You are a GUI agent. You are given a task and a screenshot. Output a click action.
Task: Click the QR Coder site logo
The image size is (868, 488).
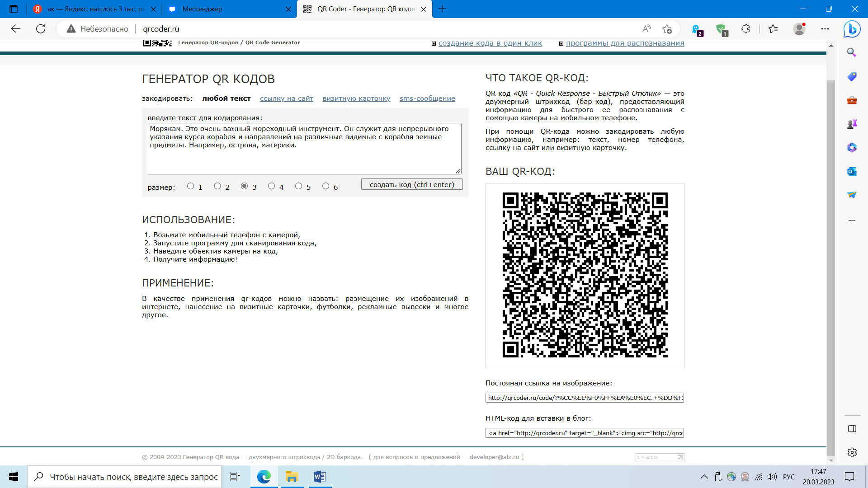157,43
